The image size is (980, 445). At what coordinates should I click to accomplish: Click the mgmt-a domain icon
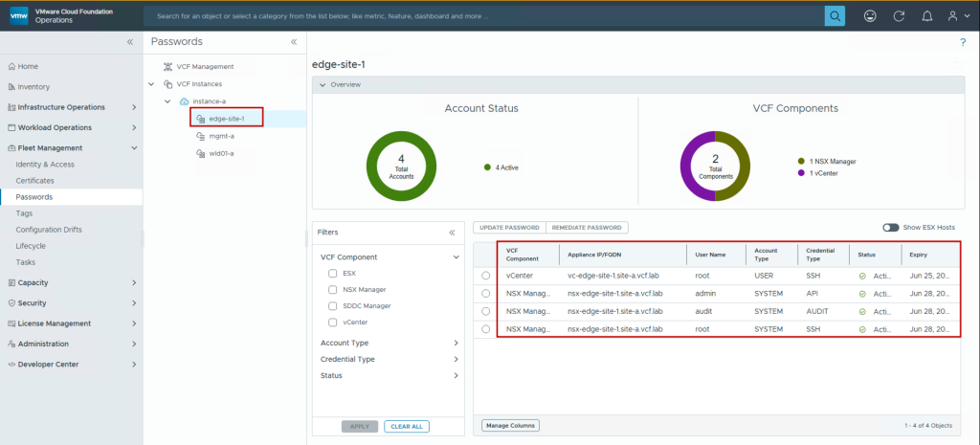pos(201,136)
